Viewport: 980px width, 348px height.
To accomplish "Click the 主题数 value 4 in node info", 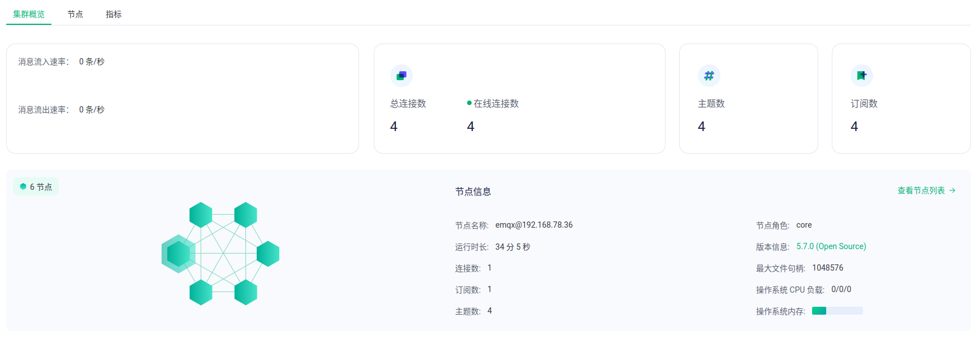I will pos(490,311).
